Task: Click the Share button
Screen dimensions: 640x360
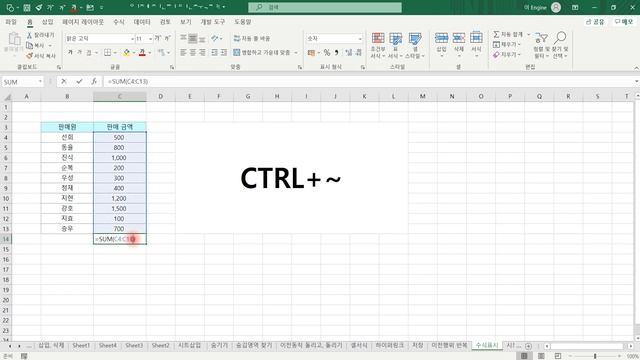Action: point(595,22)
